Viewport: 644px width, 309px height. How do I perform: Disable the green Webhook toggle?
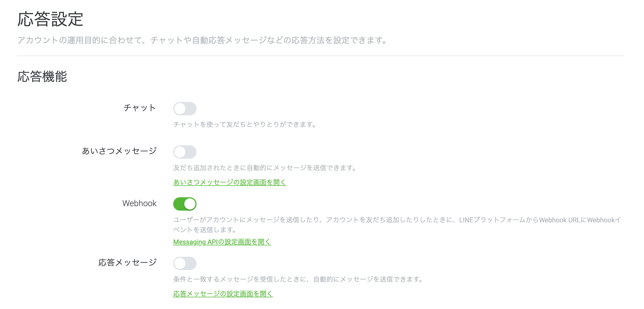click(185, 204)
